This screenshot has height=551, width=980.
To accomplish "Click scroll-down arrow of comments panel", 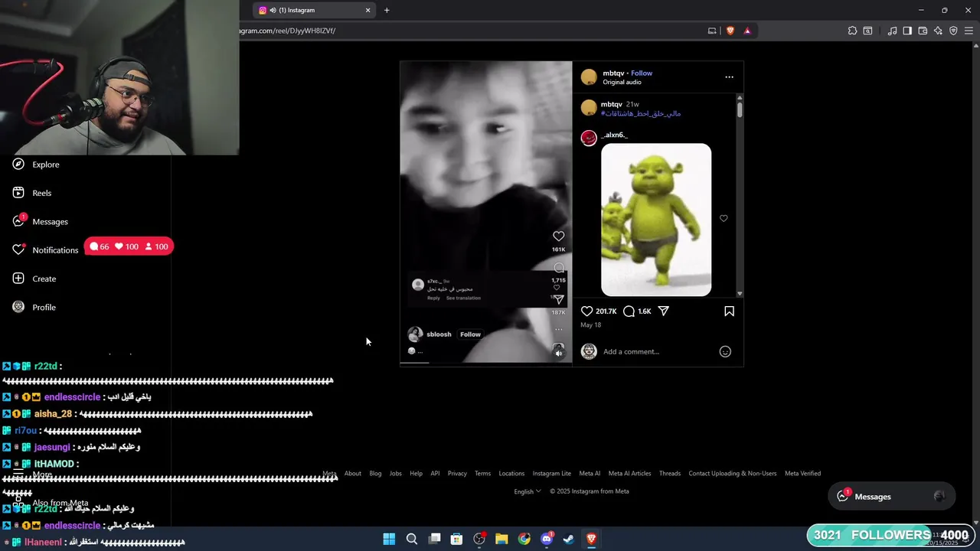I will (x=740, y=293).
